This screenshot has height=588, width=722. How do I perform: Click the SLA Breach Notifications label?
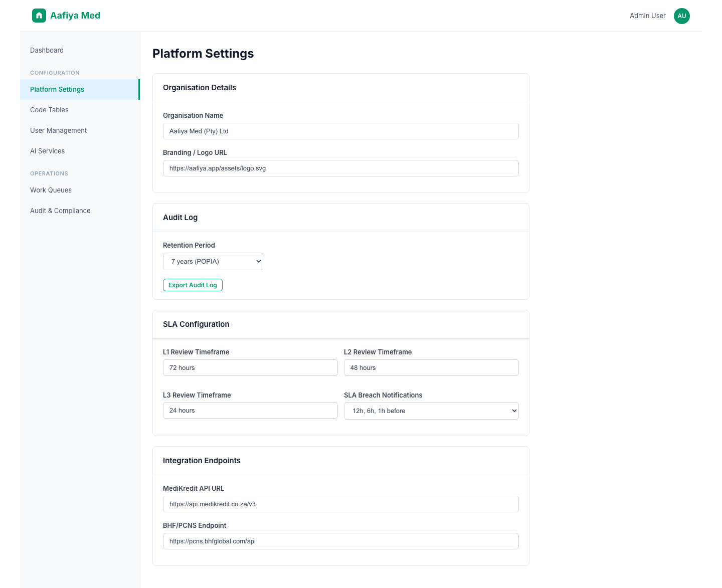click(x=383, y=395)
